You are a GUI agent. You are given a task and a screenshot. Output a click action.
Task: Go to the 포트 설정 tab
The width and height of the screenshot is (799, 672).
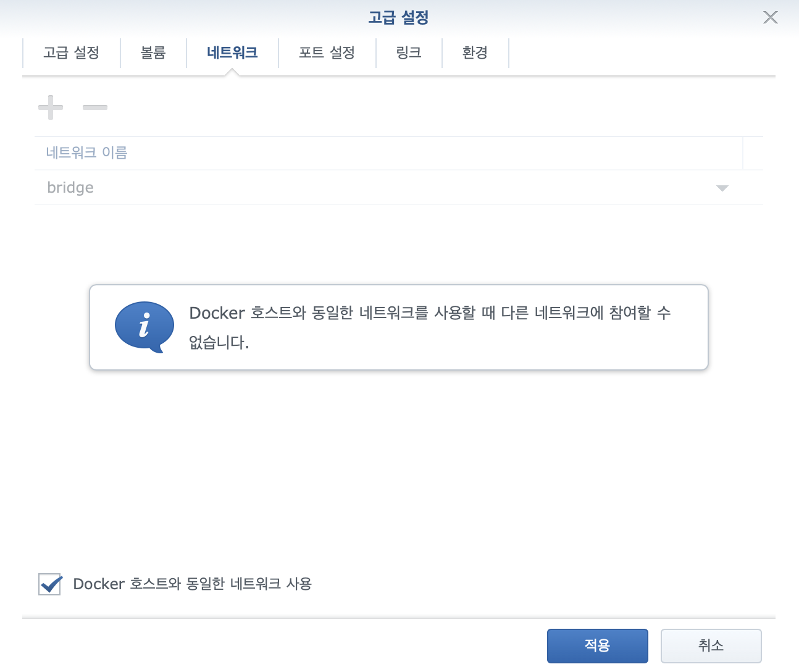coord(327,53)
